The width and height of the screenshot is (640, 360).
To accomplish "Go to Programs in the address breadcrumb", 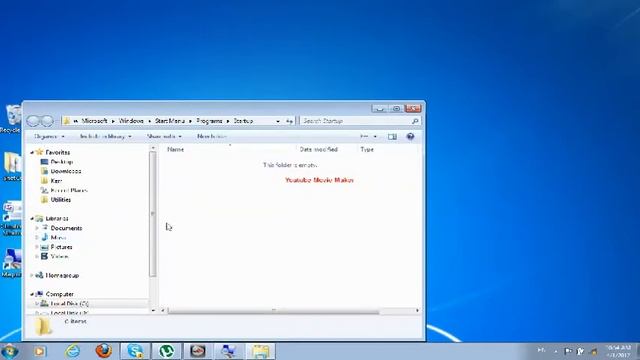I will (x=209, y=121).
